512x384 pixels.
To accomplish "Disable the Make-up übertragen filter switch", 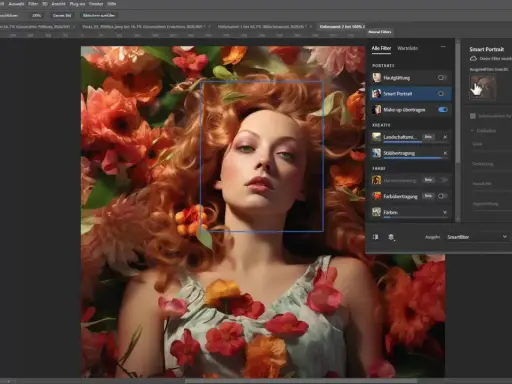I will [x=443, y=110].
